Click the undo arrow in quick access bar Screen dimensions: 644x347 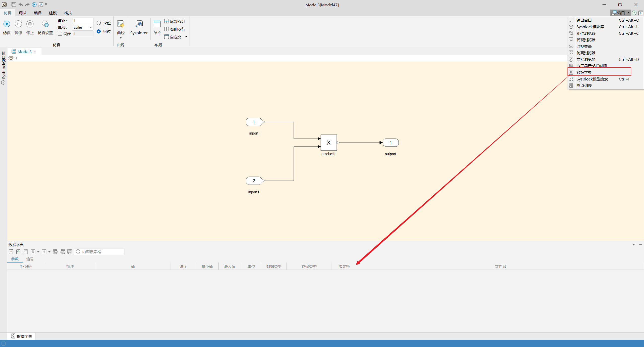21,5
